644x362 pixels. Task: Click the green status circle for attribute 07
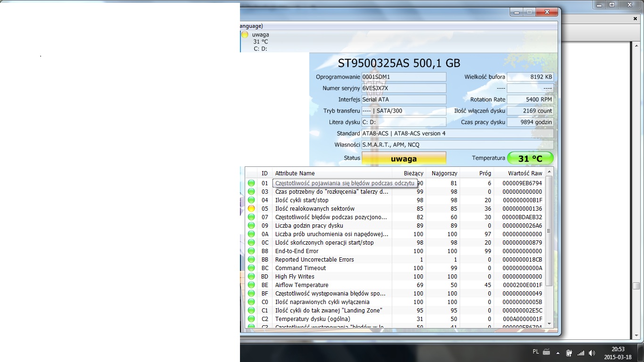(251, 217)
